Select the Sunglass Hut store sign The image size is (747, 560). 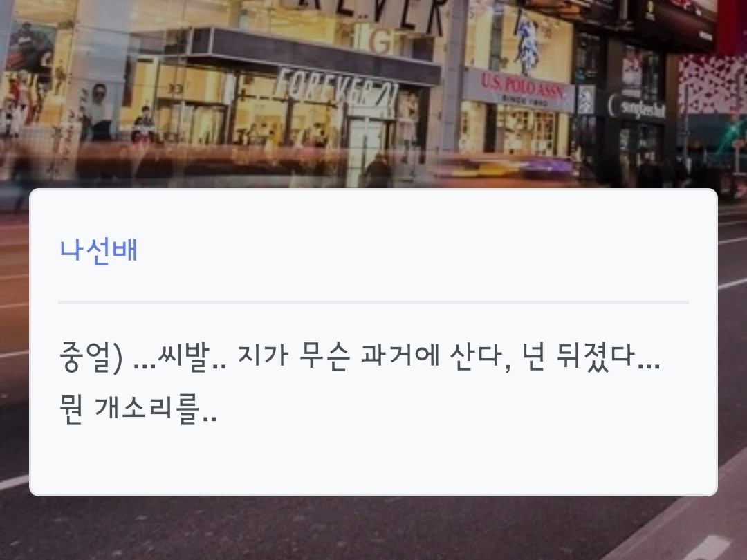click(x=638, y=109)
